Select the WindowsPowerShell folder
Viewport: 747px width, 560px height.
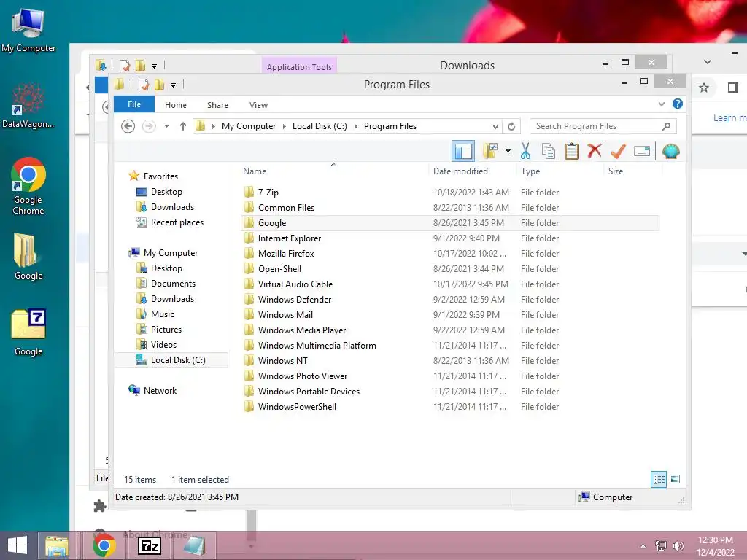coord(297,407)
